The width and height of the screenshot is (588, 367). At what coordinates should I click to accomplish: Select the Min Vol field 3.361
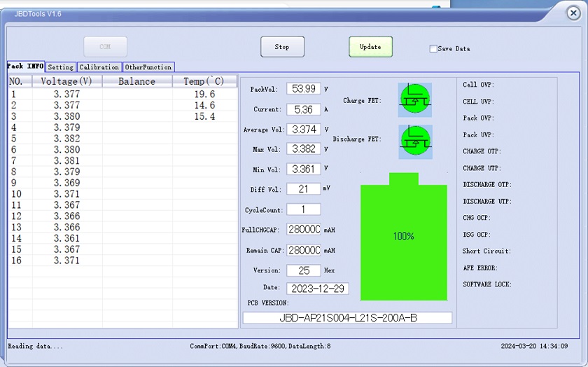[x=304, y=169]
